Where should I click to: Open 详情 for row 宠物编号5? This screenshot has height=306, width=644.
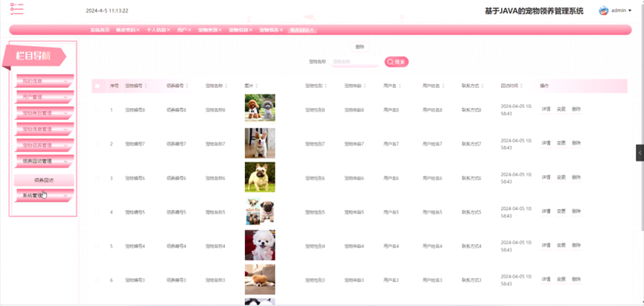(546, 211)
